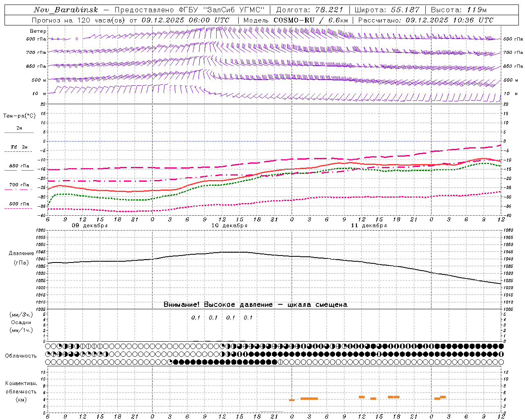Click the 'Конвективн.' convective cloud label
This screenshot has height=420, width=525.
[x=21, y=383]
